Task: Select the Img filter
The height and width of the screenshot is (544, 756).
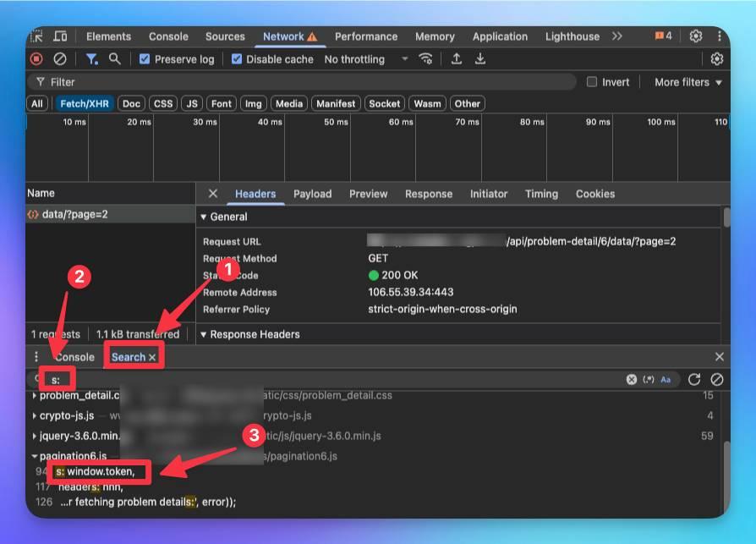Action: 253,104
